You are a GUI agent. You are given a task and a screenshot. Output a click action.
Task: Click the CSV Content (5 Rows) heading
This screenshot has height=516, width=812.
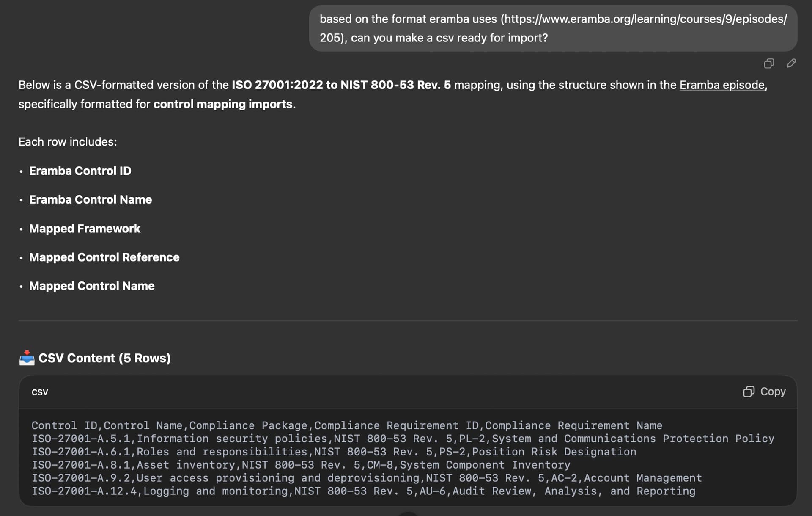104,358
